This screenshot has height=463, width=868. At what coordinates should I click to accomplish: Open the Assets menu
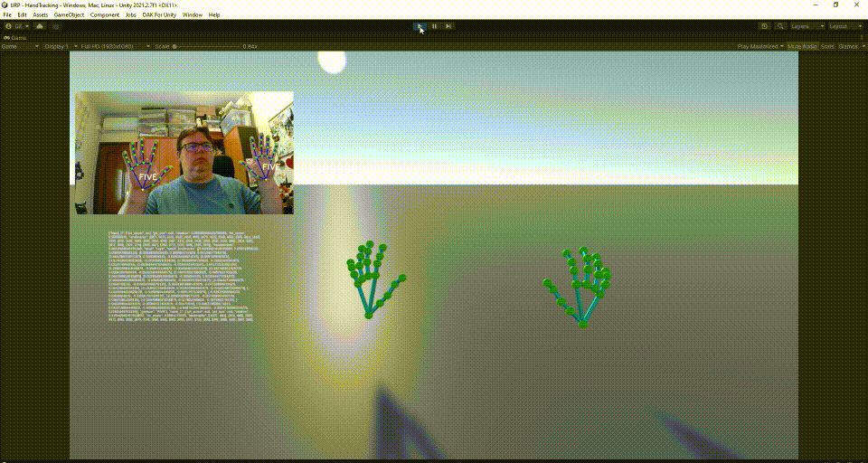(x=41, y=15)
